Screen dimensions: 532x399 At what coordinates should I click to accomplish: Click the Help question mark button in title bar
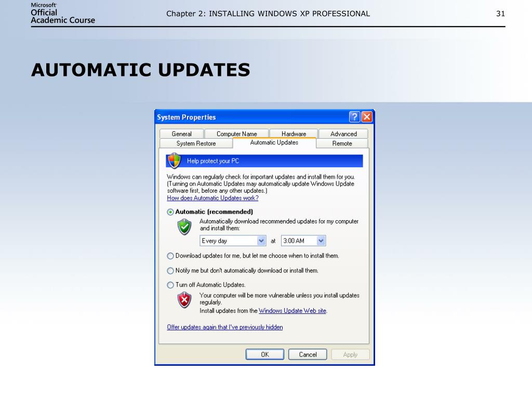pyautogui.click(x=354, y=117)
